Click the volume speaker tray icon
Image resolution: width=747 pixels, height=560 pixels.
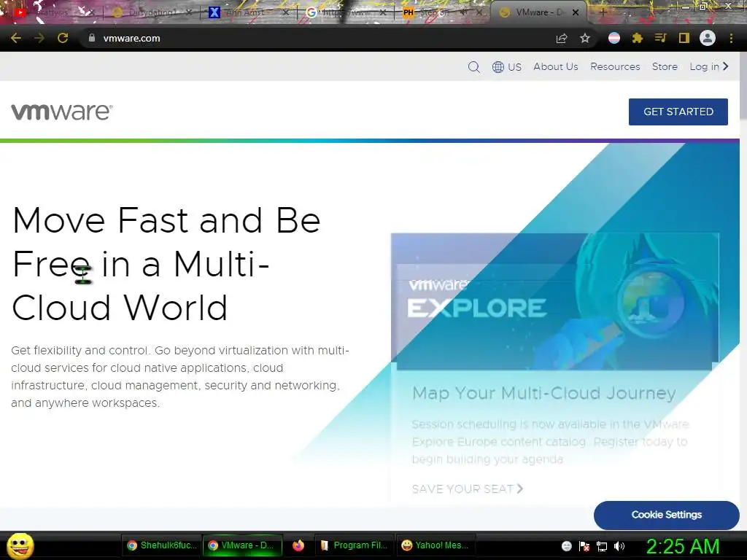pyautogui.click(x=619, y=546)
